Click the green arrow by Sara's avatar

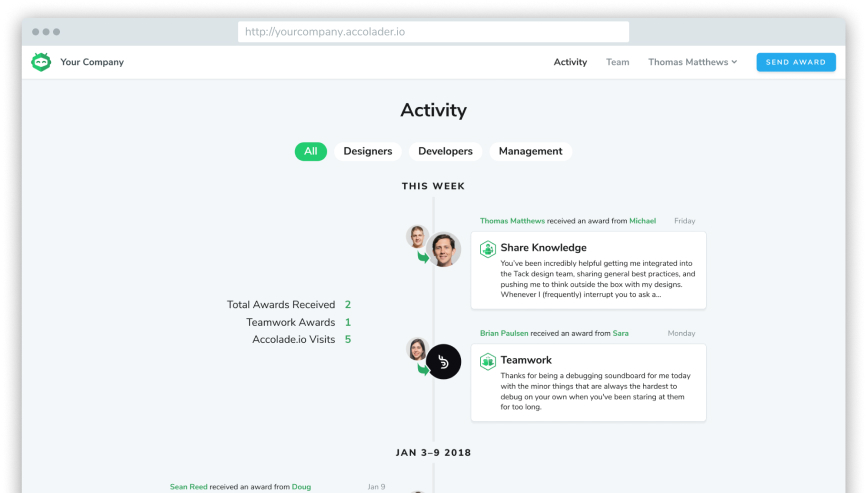[423, 369]
